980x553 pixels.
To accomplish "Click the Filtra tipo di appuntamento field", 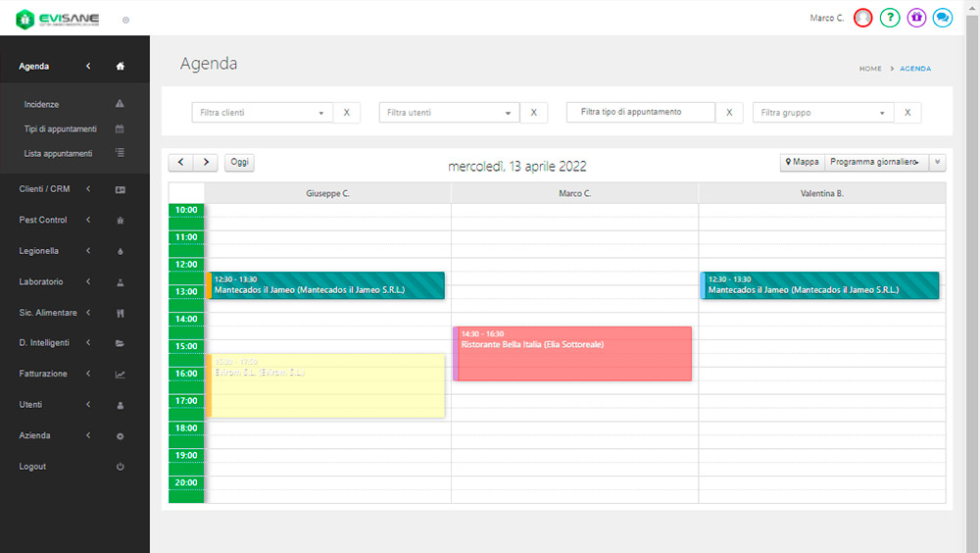I will (641, 113).
